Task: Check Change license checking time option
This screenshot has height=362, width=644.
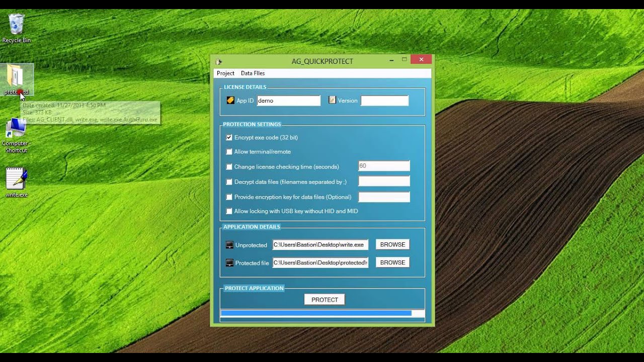Action: click(x=229, y=166)
